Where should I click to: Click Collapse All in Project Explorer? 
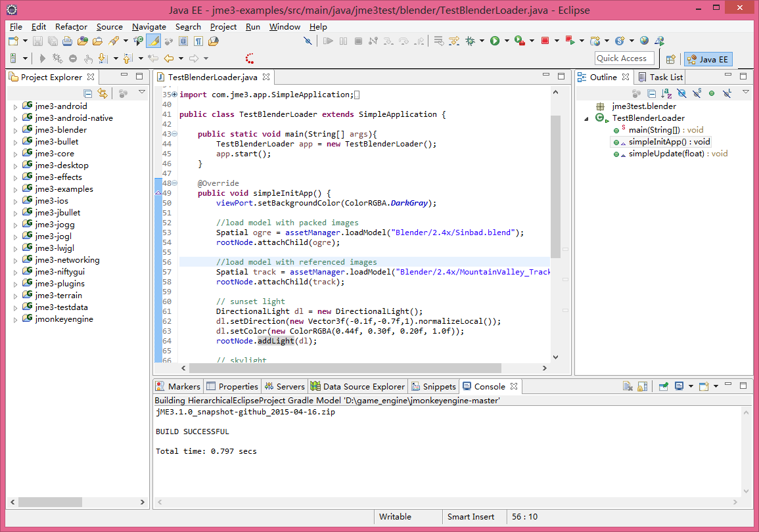coord(87,93)
